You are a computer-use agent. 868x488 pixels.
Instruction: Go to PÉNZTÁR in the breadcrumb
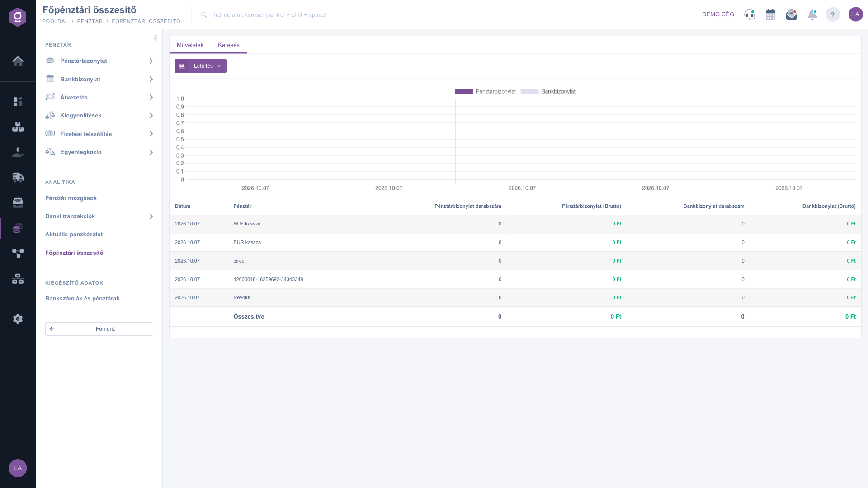pyautogui.click(x=90, y=21)
